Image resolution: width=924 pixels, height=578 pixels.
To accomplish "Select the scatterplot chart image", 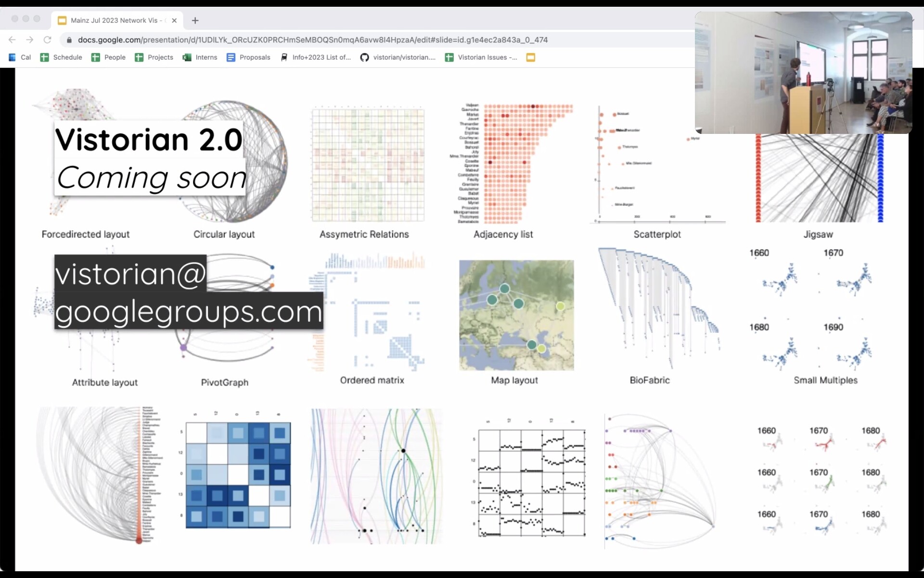I will click(x=657, y=165).
